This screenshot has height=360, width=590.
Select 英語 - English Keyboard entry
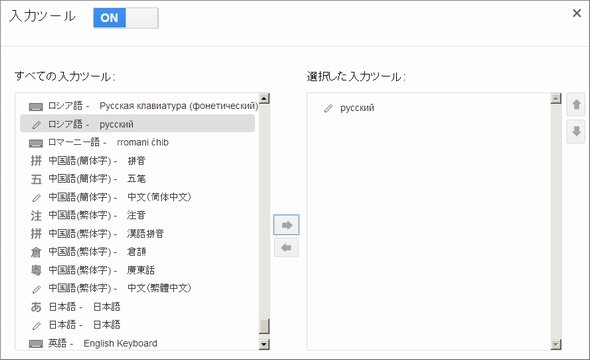point(137,343)
